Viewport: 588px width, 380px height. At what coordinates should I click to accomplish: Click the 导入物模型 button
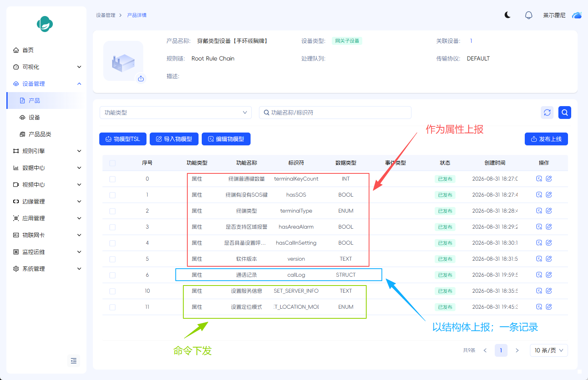point(174,139)
